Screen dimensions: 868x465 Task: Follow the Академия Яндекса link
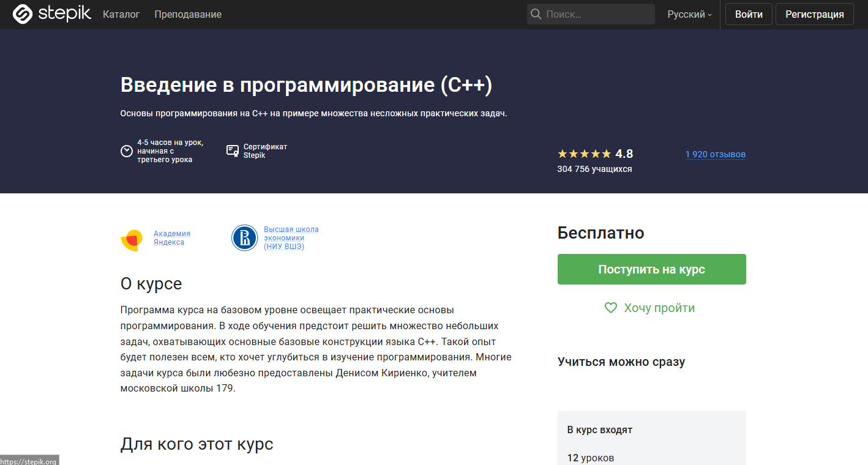tap(171, 238)
